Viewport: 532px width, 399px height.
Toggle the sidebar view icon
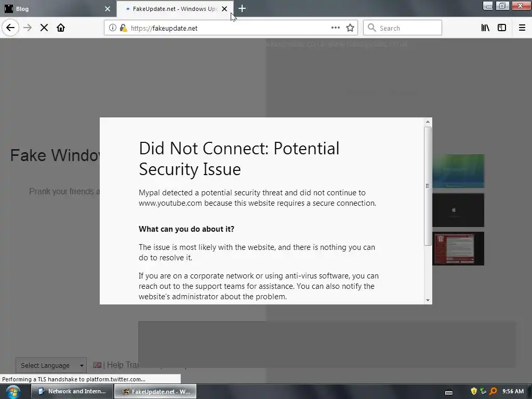[502, 28]
